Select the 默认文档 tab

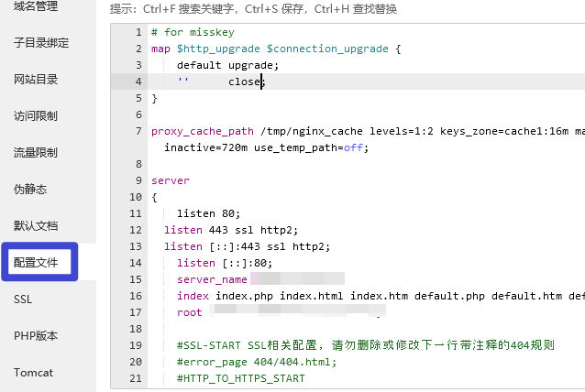(x=36, y=226)
